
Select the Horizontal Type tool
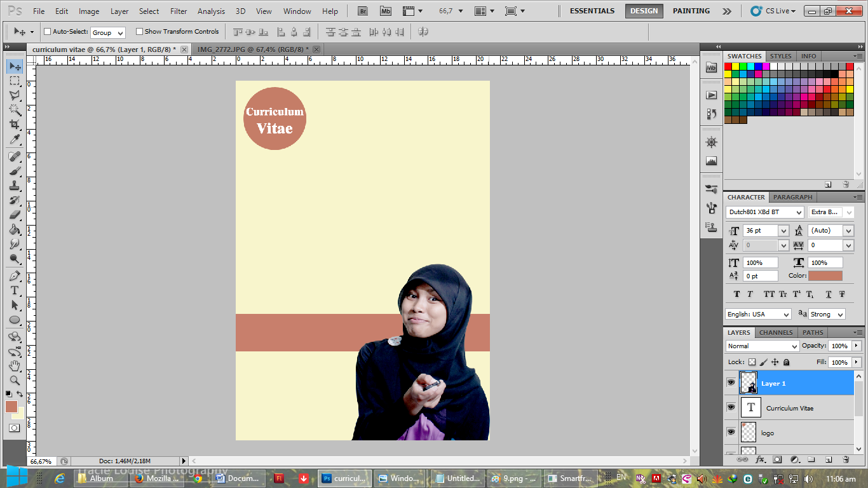coord(15,290)
